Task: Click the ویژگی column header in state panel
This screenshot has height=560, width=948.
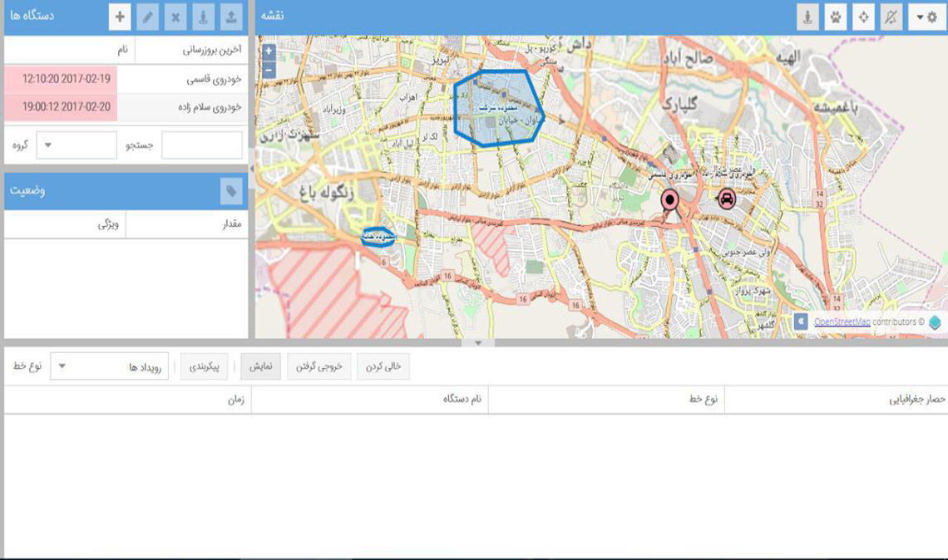Action: [x=66, y=224]
